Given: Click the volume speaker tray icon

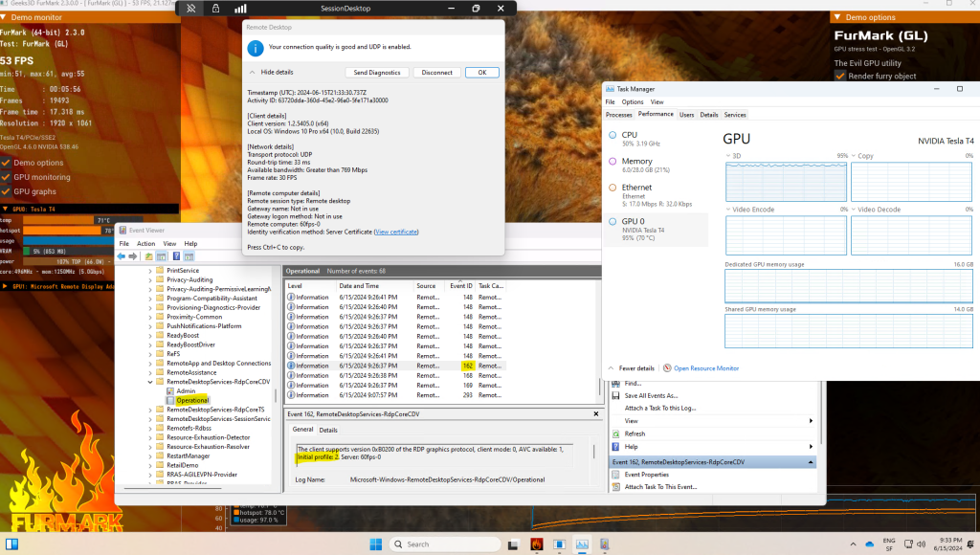Looking at the screenshot, I should [922, 544].
